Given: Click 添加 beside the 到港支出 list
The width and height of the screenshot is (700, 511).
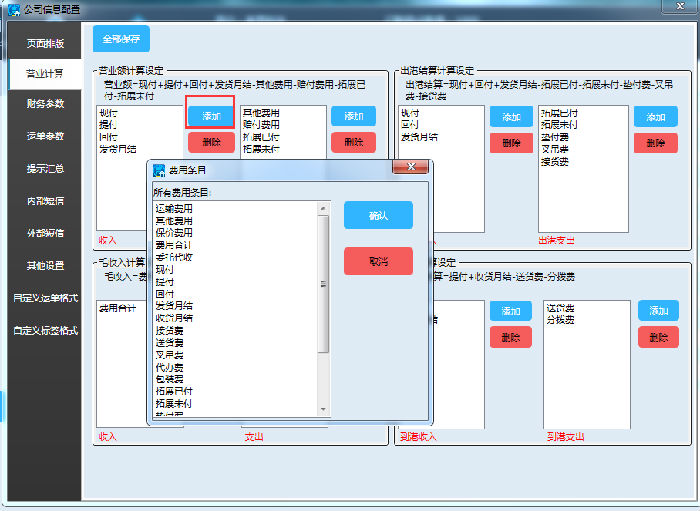Looking at the screenshot, I should (x=658, y=311).
